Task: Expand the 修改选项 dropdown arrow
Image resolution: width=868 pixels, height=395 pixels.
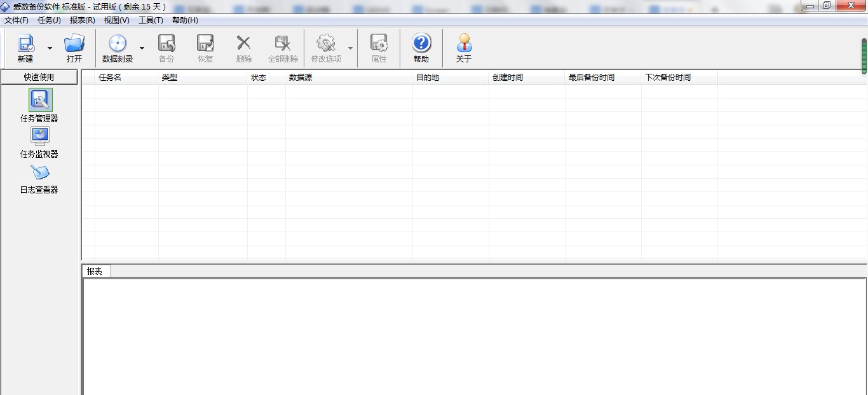Action: 350,48
